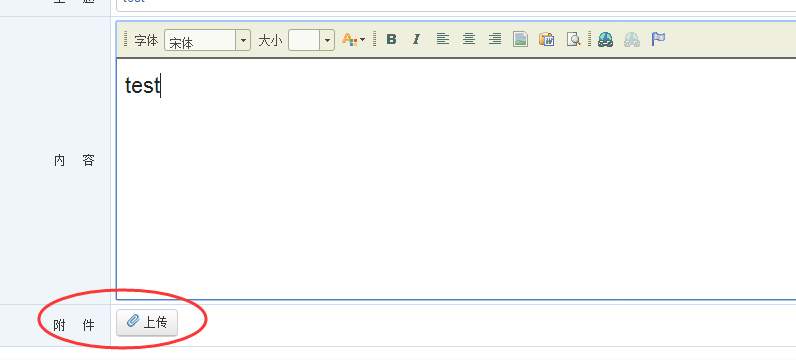The height and width of the screenshot is (360, 796).
Task: Click the empty 大小 size box
Action: click(304, 40)
